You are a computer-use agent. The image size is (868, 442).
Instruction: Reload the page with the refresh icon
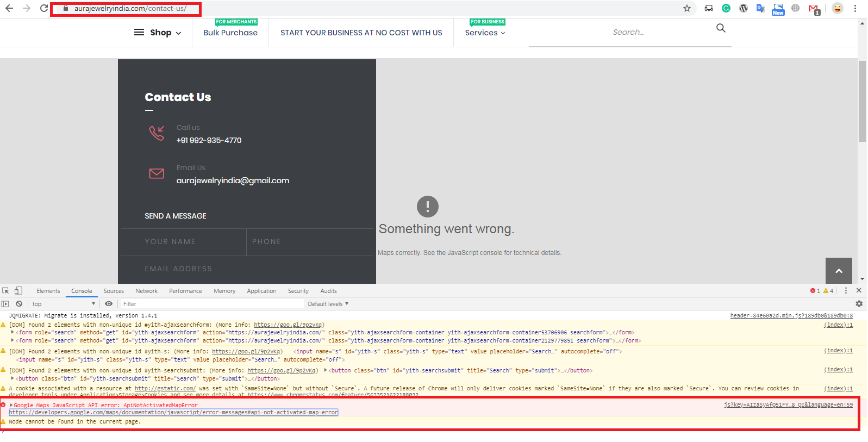[44, 8]
